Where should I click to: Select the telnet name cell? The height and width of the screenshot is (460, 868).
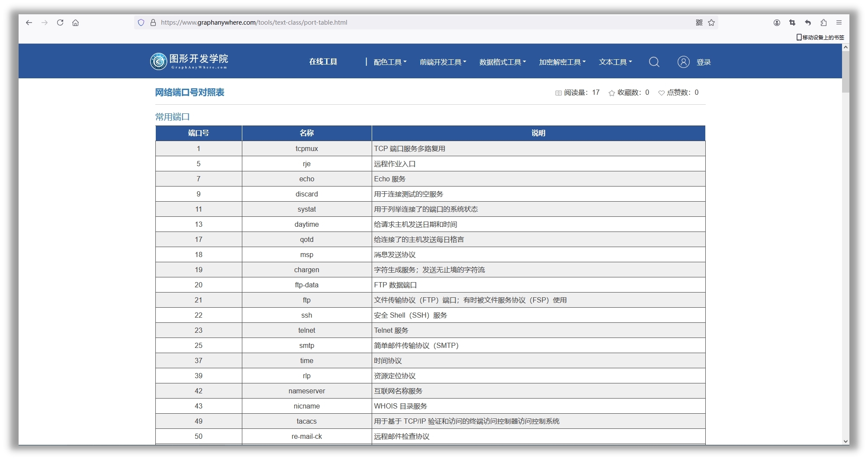pyautogui.click(x=307, y=330)
